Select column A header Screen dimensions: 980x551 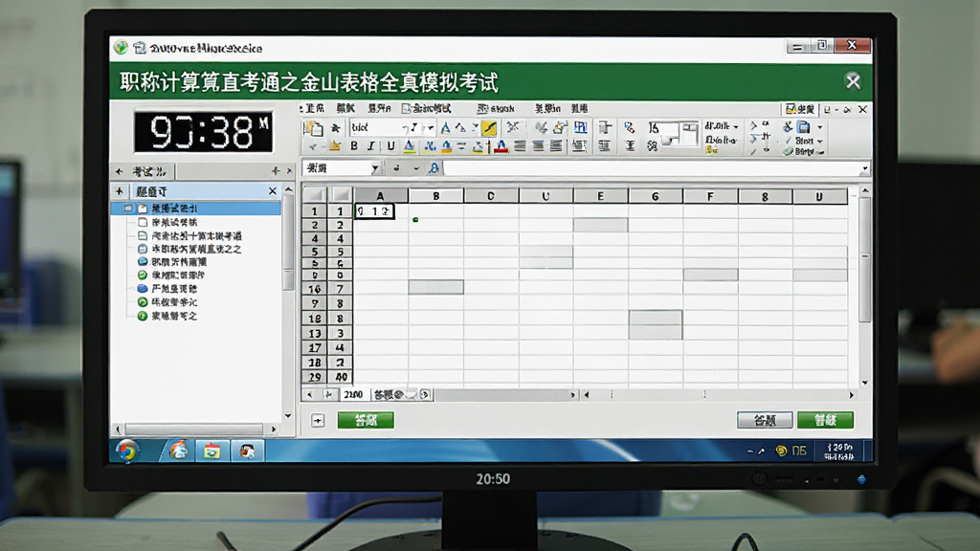coord(380,196)
